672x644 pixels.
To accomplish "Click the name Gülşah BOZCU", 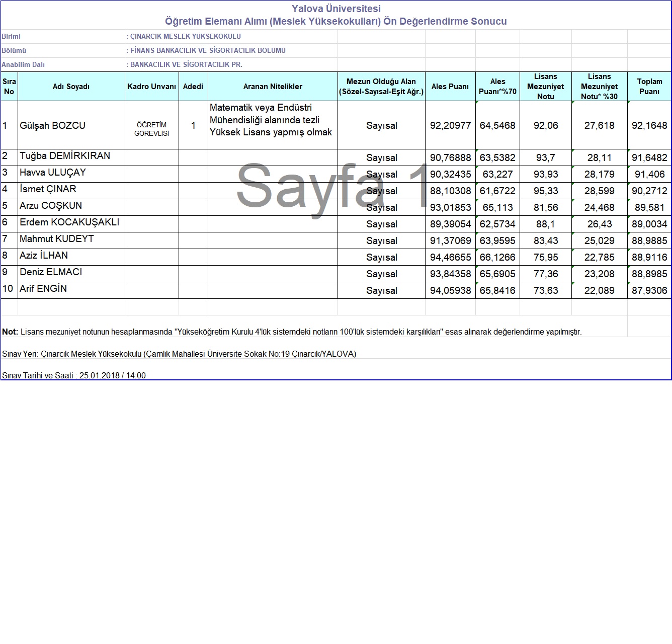I will (x=52, y=125).
